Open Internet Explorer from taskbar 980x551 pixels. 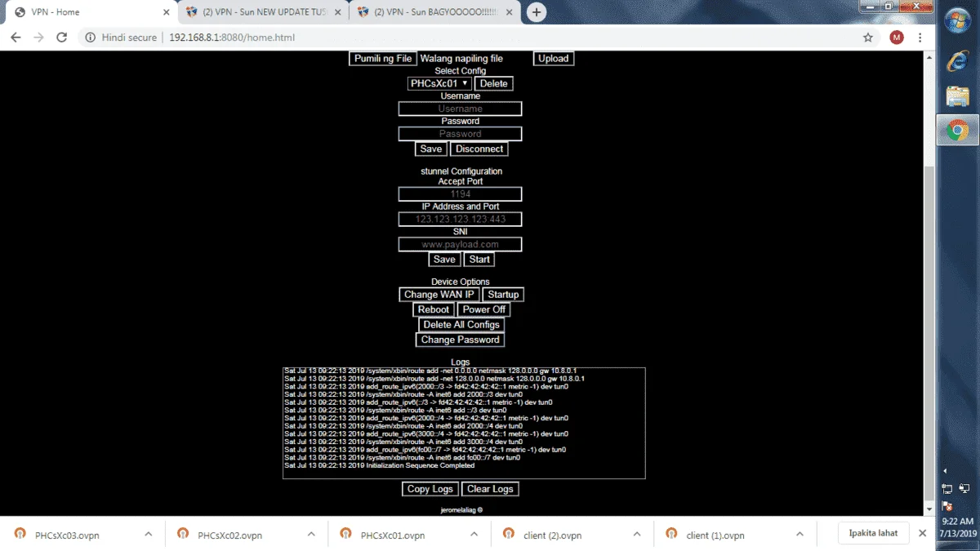(957, 61)
